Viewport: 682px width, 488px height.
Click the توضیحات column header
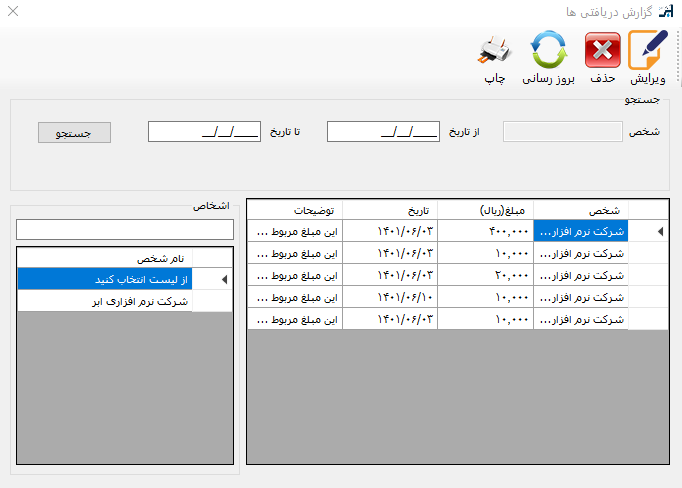[x=295, y=210]
